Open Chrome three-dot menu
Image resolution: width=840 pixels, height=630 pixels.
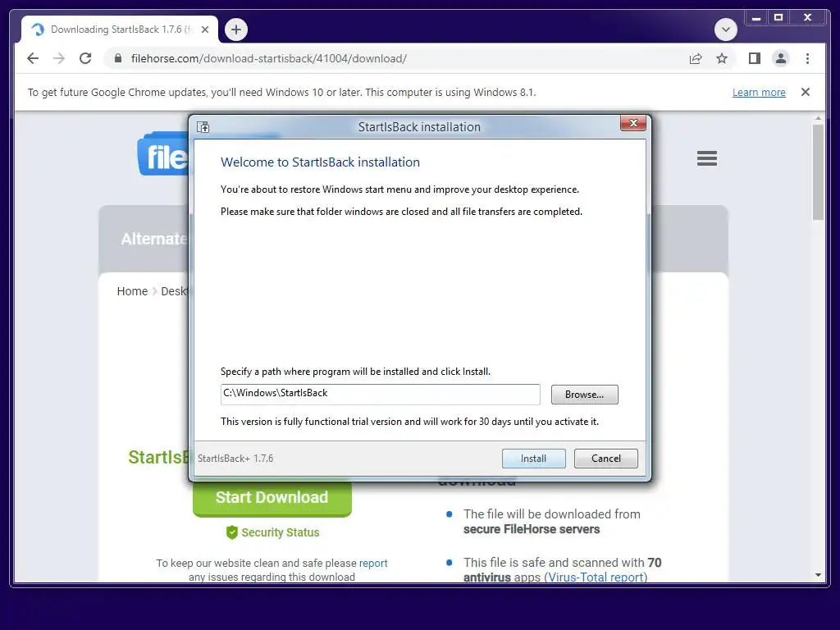click(x=807, y=58)
